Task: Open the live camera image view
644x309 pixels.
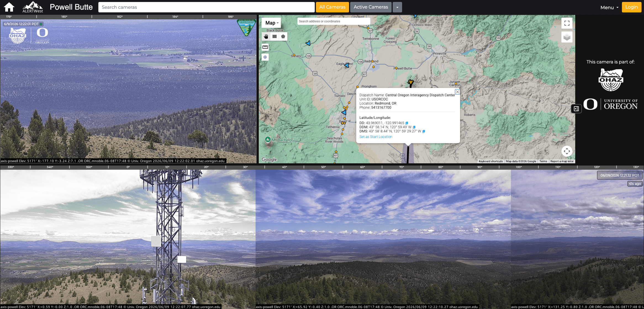Action: click(x=128, y=91)
